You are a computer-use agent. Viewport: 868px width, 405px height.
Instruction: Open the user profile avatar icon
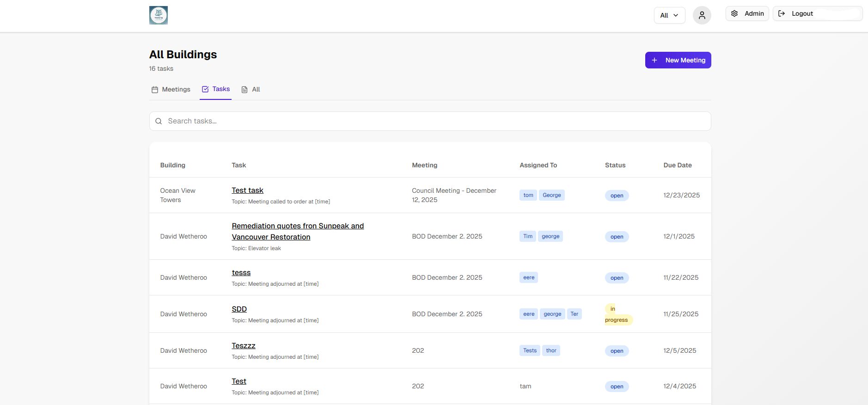click(702, 15)
